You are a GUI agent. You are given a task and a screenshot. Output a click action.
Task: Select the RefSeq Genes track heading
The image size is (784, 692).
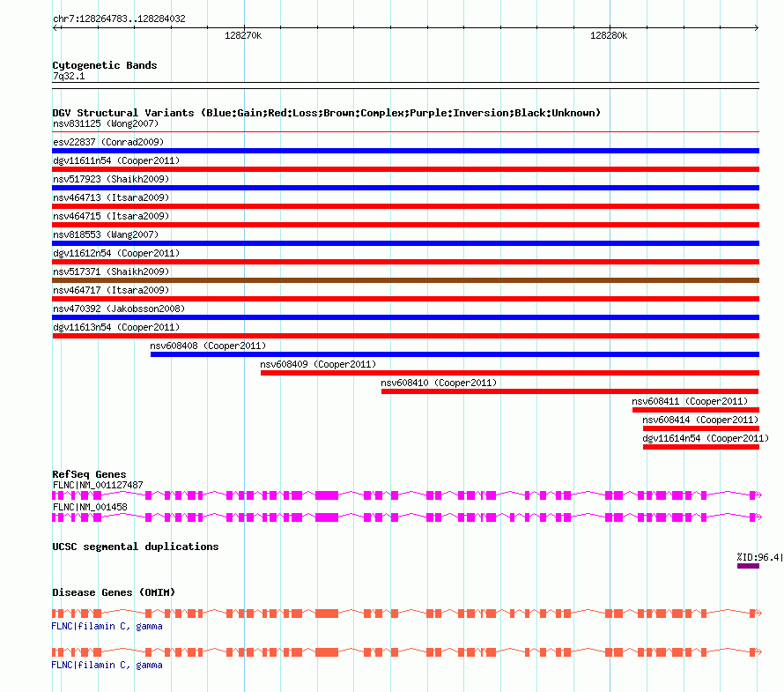pos(89,474)
